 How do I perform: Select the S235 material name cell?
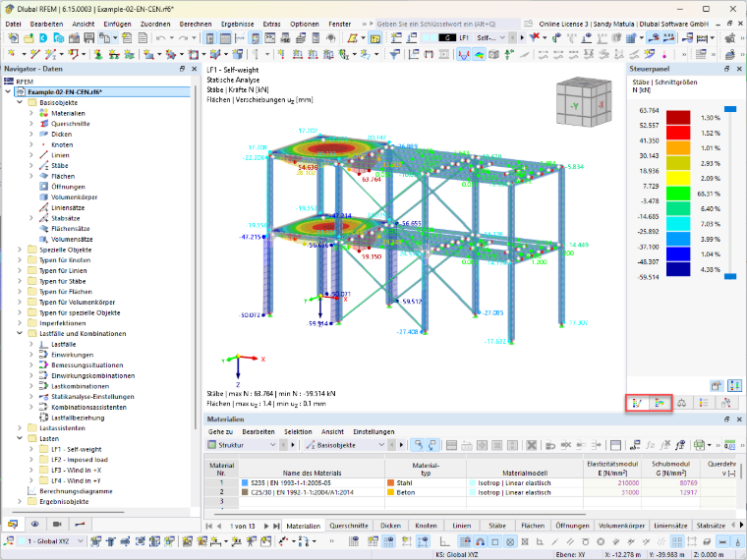312,482
